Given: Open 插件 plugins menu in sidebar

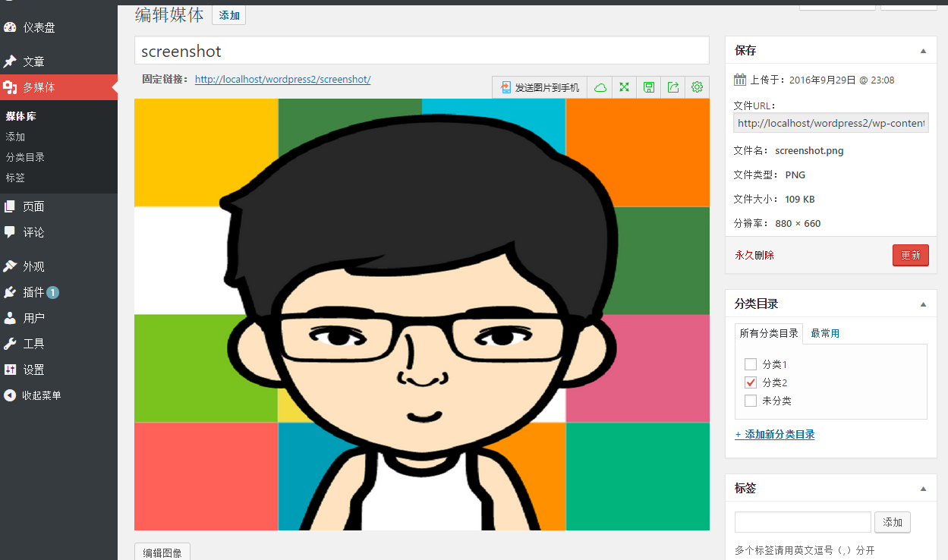Looking at the screenshot, I should [34, 292].
